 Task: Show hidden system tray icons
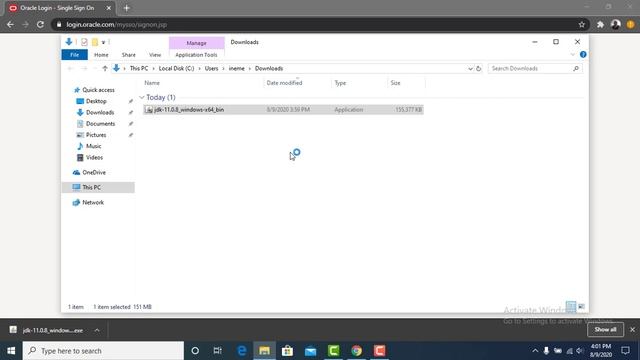click(535, 351)
